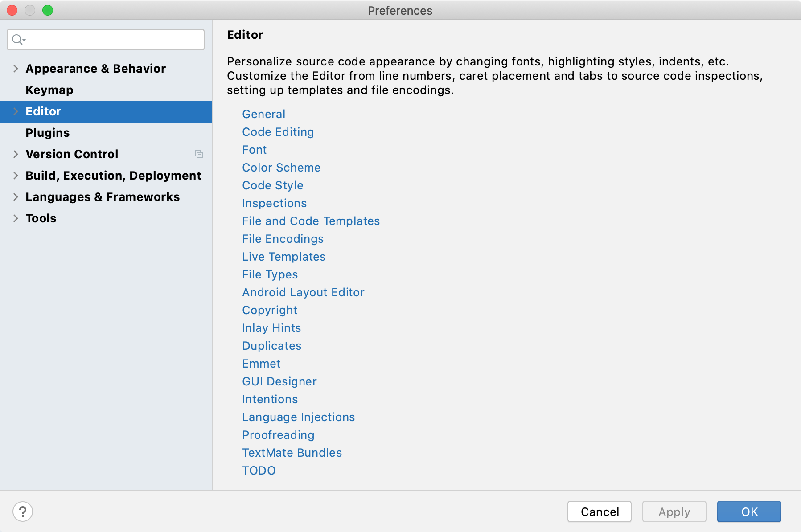The image size is (801, 532).
Task: Select Build, Execution, Deployment category
Action: [113, 176]
